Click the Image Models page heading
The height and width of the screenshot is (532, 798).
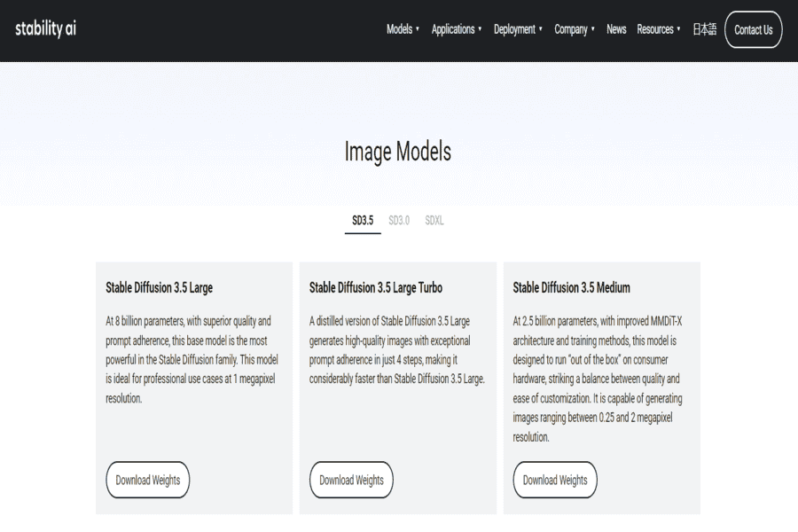coord(398,152)
